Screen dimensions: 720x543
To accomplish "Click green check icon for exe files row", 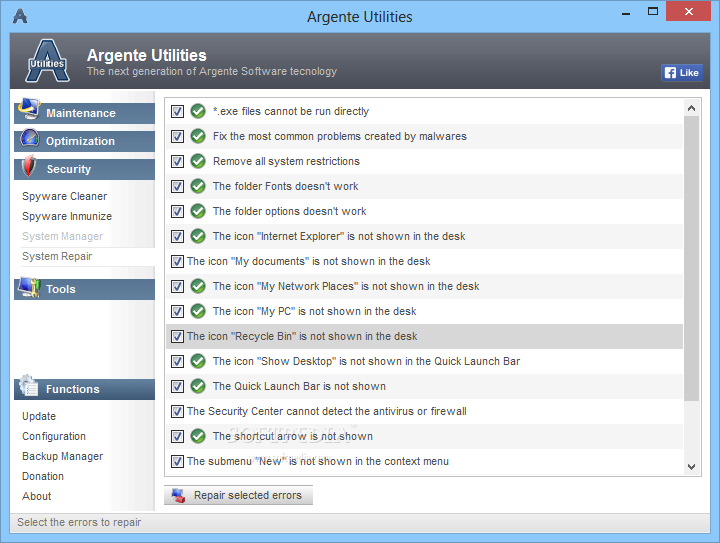I will tap(198, 111).
